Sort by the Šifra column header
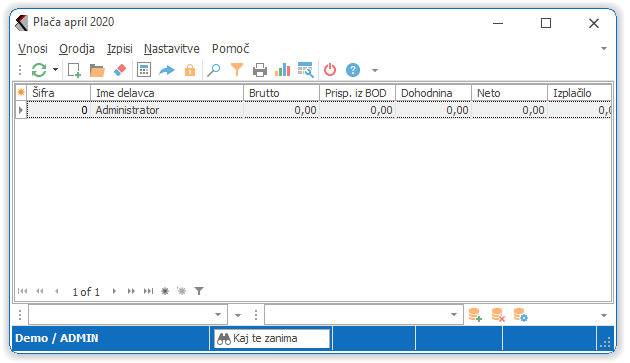This screenshot has width=630, height=363. tap(59, 93)
